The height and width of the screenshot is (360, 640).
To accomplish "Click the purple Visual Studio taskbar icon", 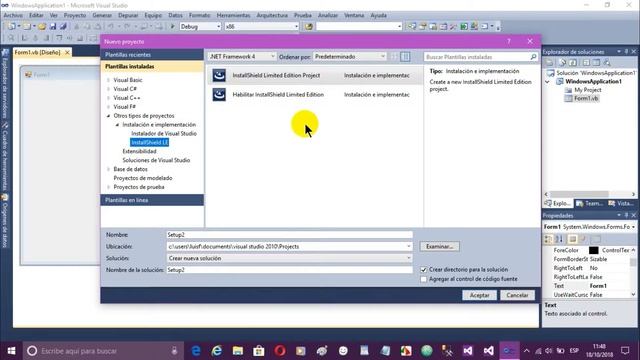I will (468, 351).
